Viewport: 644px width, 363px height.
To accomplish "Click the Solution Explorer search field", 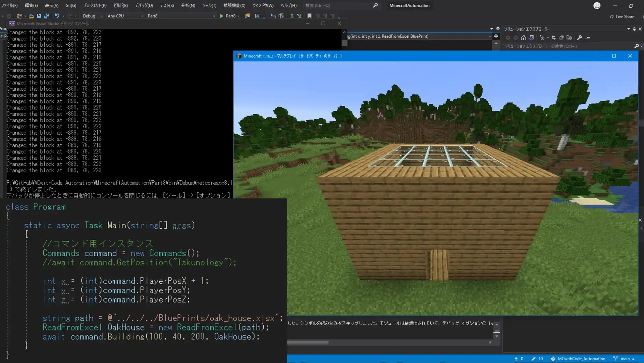I will (x=568, y=46).
